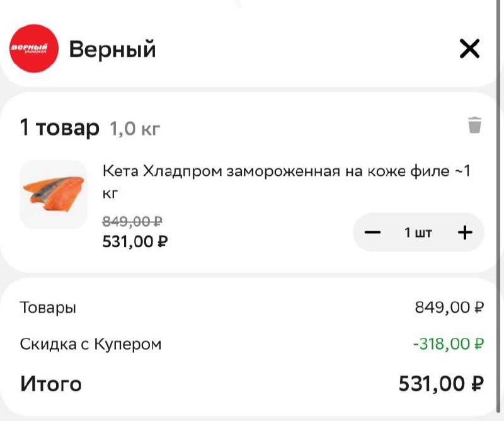This screenshot has width=504, height=421.
Task: Click the 'Товары' summary row label
Action: pos(48,308)
